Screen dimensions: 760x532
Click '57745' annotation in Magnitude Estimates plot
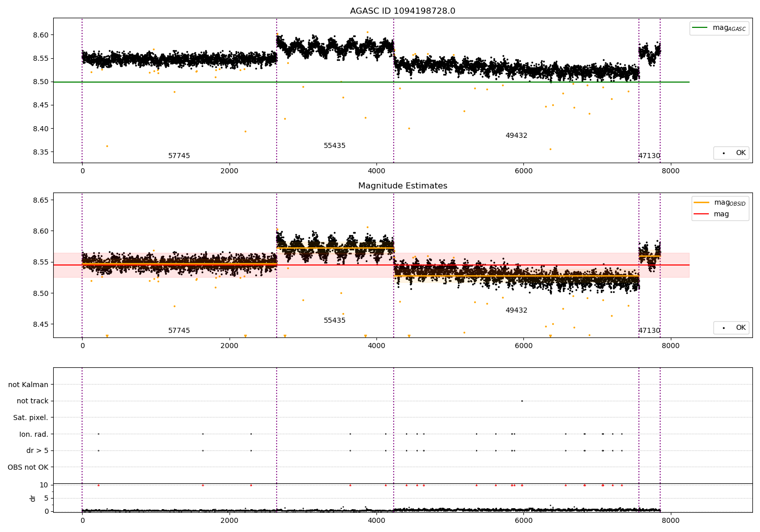click(179, 331)
